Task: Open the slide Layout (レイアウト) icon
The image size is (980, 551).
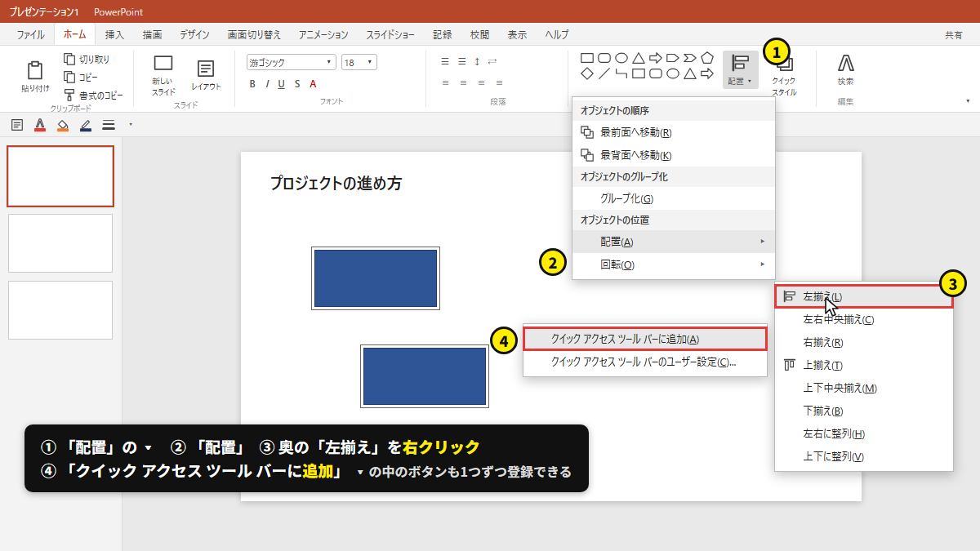Action: click(206, 69)
